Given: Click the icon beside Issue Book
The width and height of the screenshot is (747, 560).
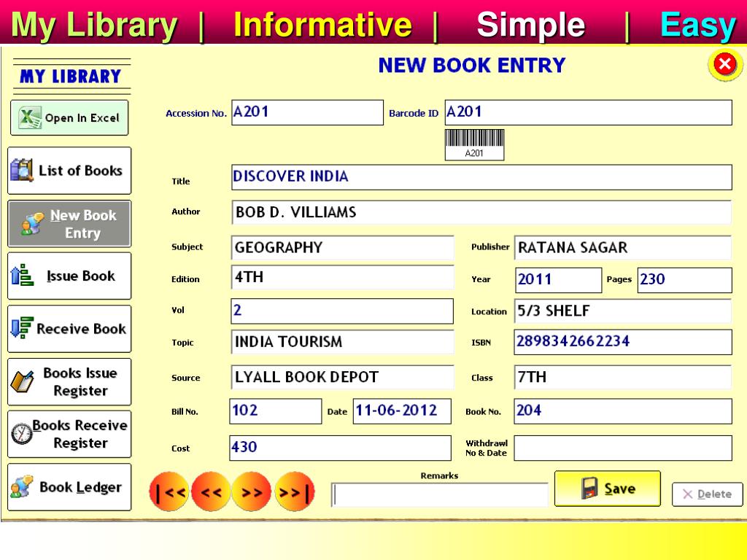Looking at the screenshot, I should (x=22, y=275).
